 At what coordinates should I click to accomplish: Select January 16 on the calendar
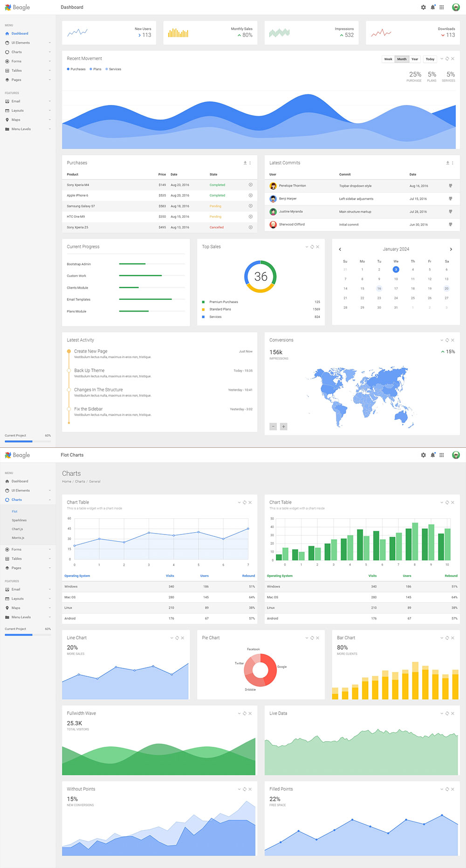[379, 288]
